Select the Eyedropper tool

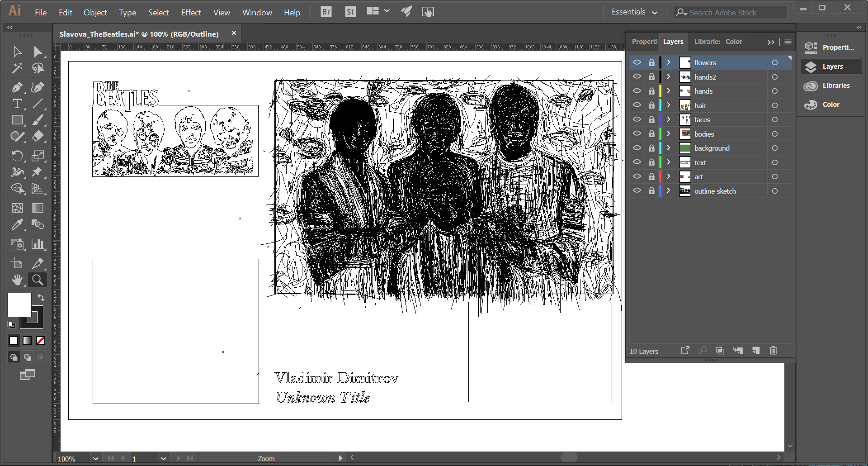[x=17, y=224]
